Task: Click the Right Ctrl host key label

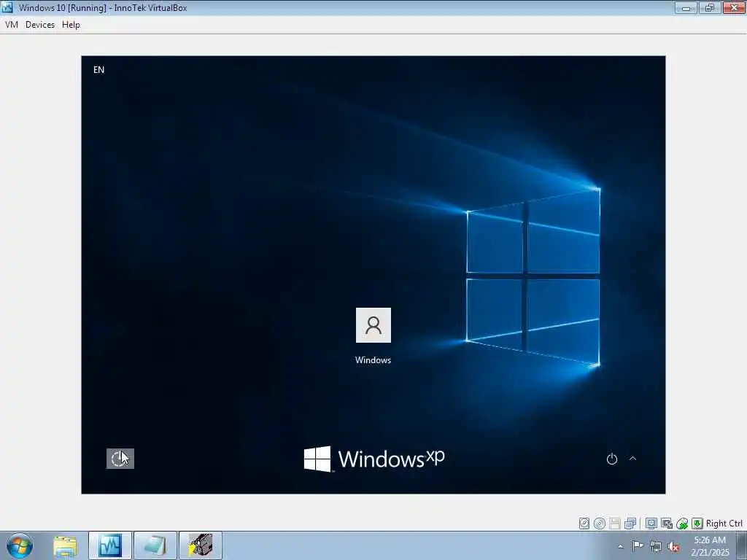Action: click(724, 524)
